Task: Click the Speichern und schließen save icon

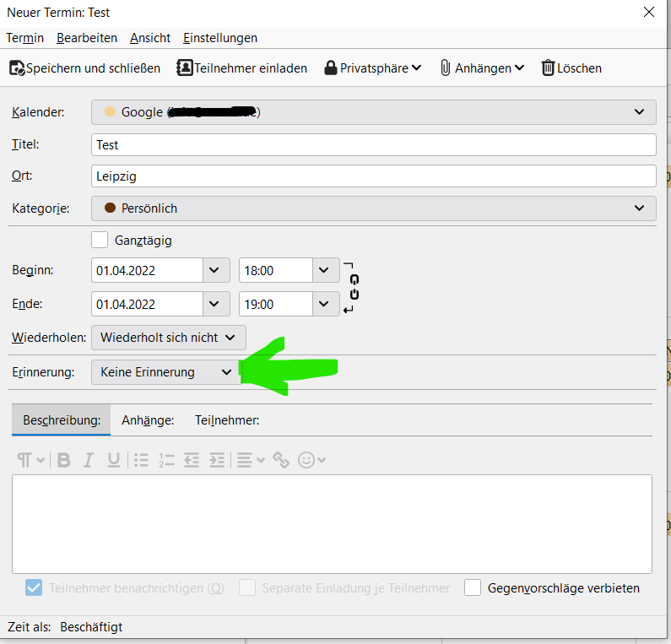Action: pos(17,68)
